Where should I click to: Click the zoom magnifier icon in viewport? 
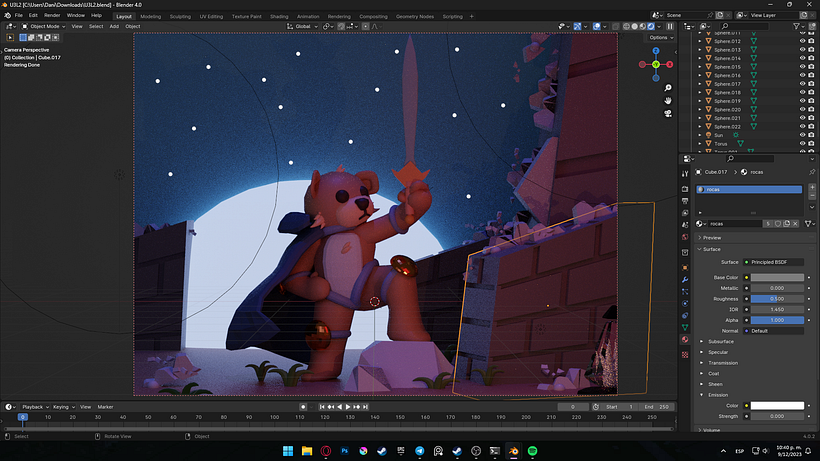[668, 87]
